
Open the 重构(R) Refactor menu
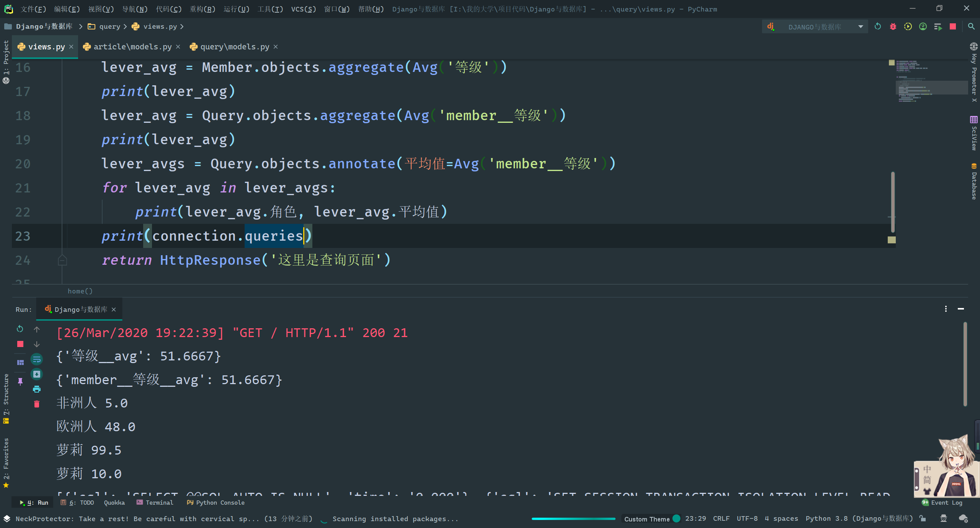[x=203, y=9]
